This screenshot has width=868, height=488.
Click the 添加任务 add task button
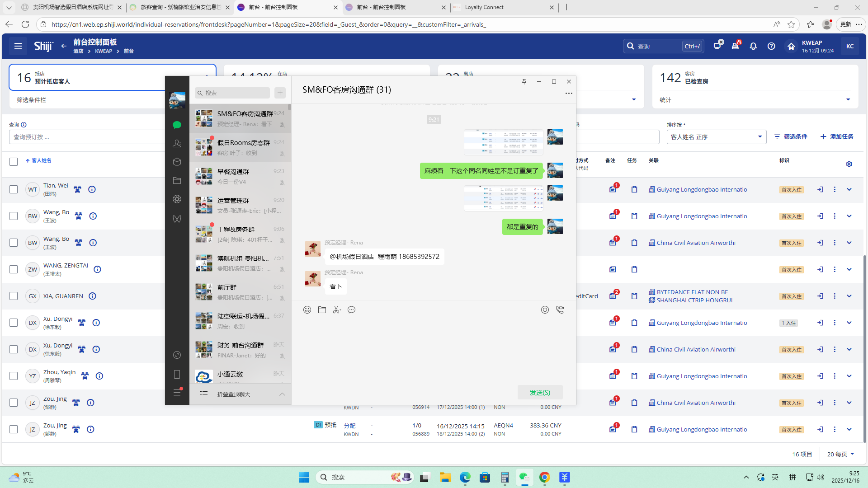[x=837, y=137]
